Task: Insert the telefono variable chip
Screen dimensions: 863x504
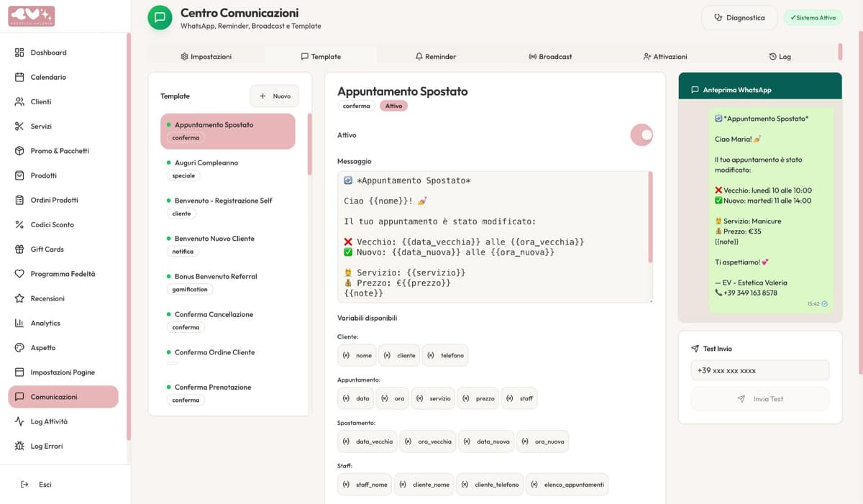Action: pyautogui.click(x=445, y=355)
